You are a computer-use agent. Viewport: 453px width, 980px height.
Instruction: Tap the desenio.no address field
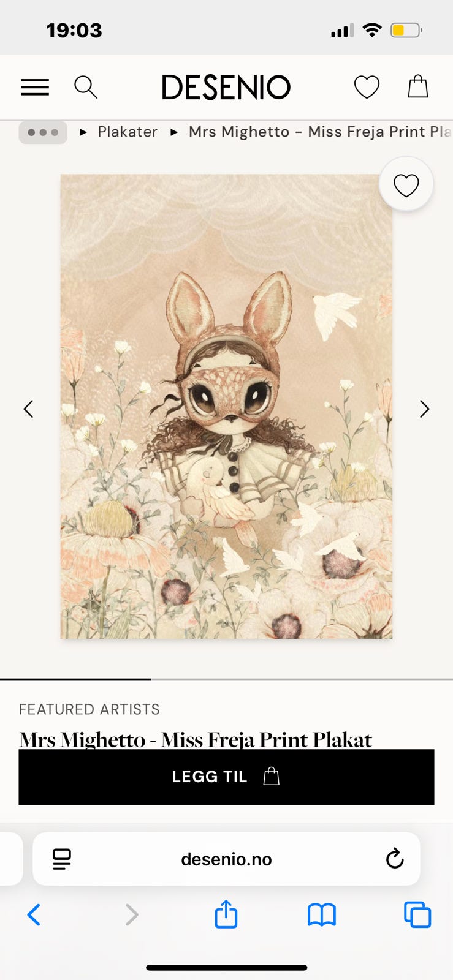coord(226,859)
